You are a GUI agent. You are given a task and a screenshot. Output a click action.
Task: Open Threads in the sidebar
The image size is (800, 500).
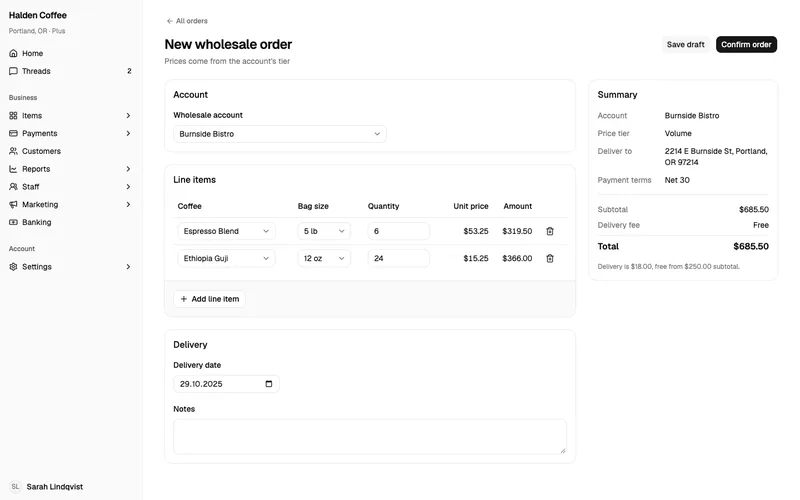click(70, 71)
